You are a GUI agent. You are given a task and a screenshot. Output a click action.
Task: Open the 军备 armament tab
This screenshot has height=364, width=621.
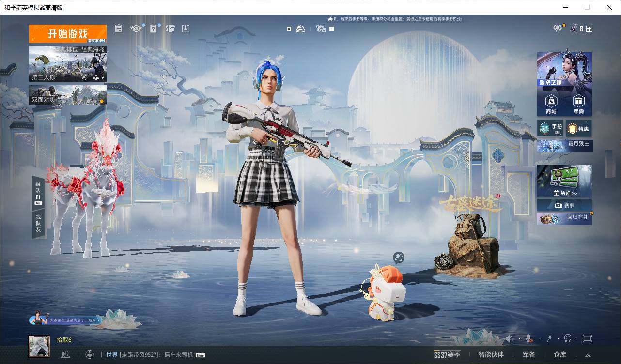click(529, 355)
